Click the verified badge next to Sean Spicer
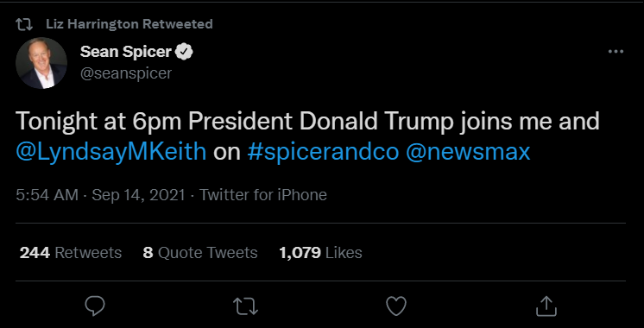The image size is (644, 328). click(184, 52)
